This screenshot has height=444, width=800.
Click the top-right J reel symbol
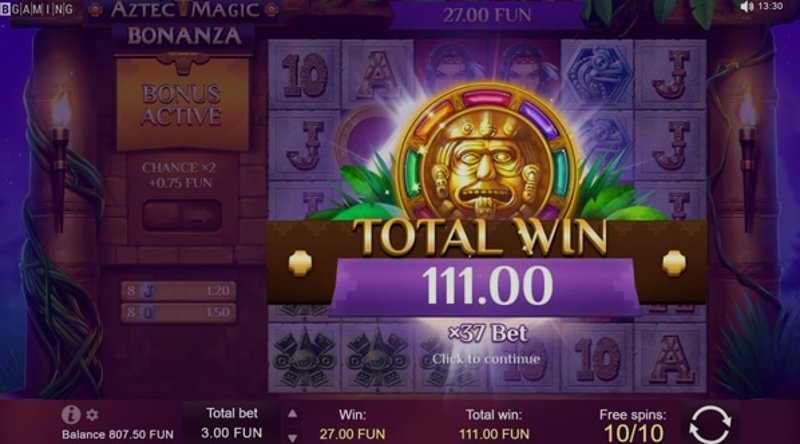click(670, 75)
